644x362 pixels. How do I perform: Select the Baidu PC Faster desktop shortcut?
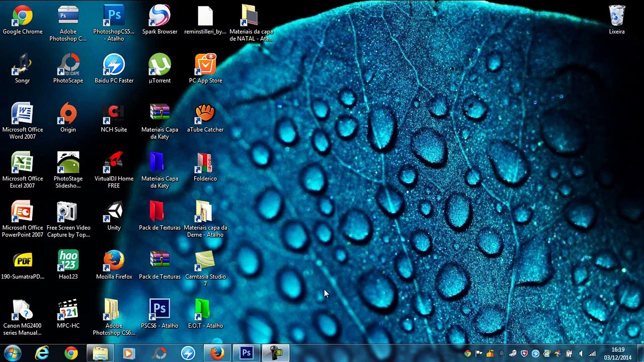[x=114, y=69]
